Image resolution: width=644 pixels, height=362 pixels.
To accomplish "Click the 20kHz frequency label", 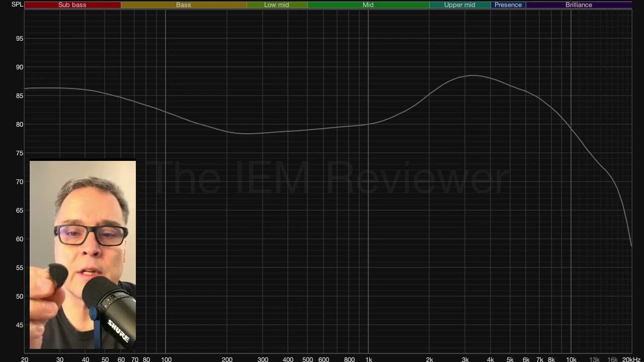I will tap(631, 359).
